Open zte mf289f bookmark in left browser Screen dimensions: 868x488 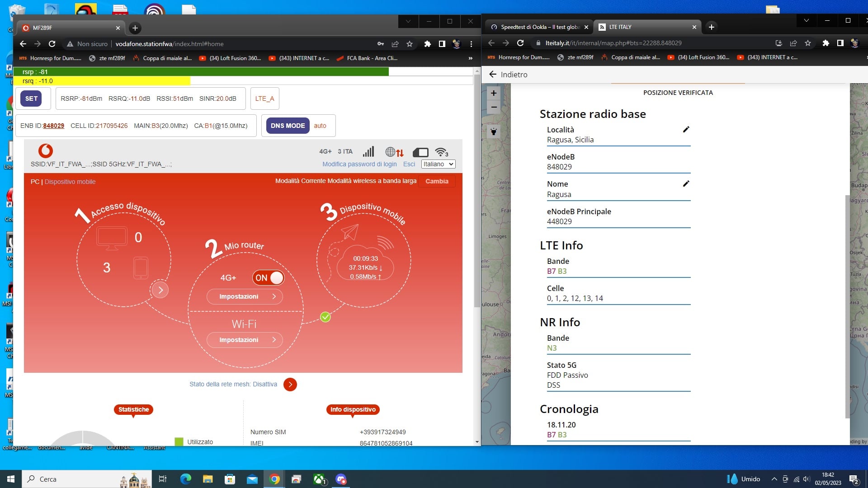107,58
